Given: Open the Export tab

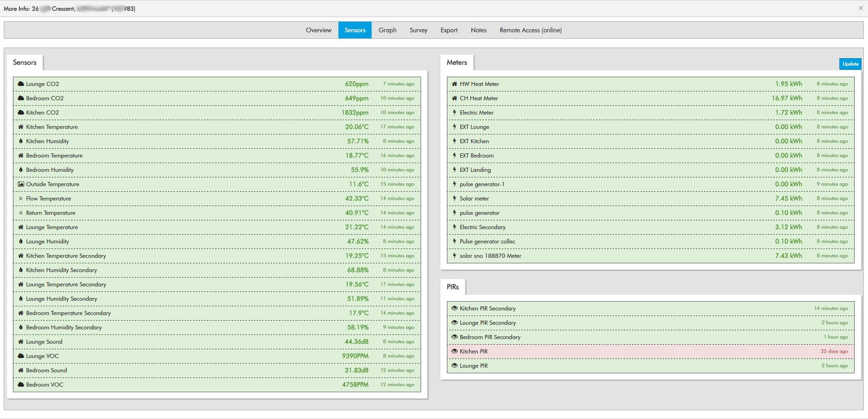Looking at the screenshot, I should (449, 30).
